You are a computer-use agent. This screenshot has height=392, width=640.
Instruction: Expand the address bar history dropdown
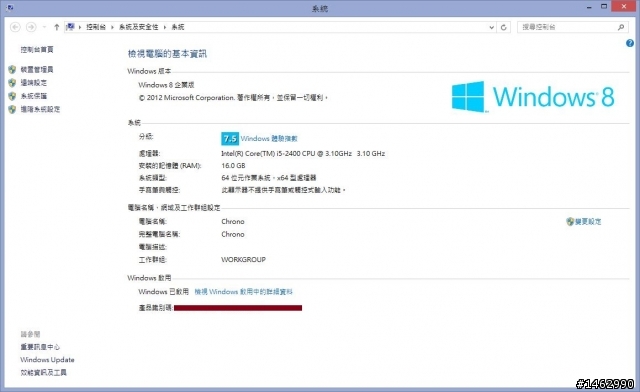point(491,27)
